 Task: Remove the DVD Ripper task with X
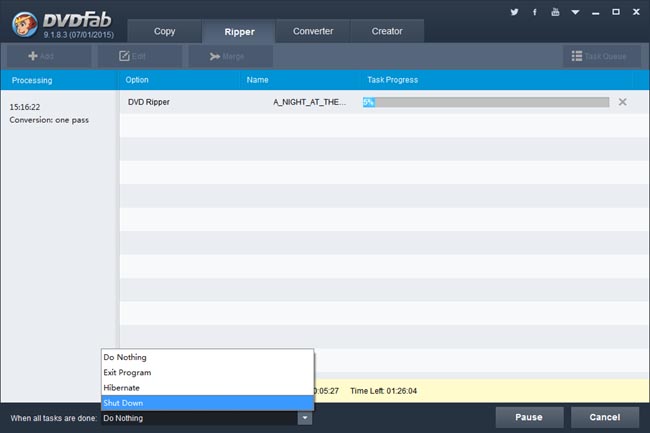(x=622, y=102)
